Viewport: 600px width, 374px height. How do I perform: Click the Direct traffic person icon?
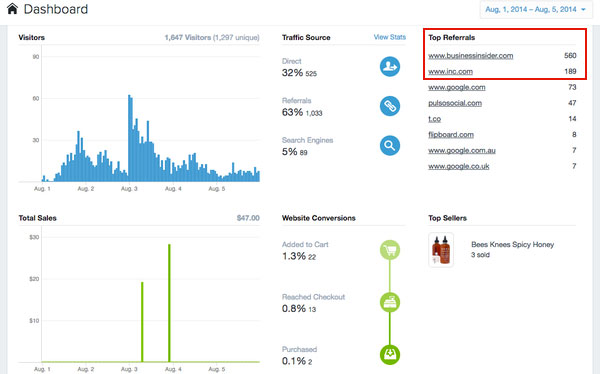click(x=390, y=67)
